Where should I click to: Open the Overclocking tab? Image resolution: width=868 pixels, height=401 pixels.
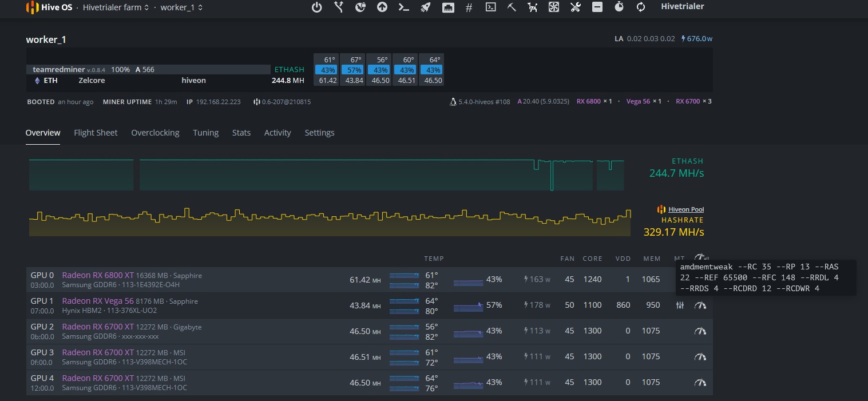tap(155, 133)
